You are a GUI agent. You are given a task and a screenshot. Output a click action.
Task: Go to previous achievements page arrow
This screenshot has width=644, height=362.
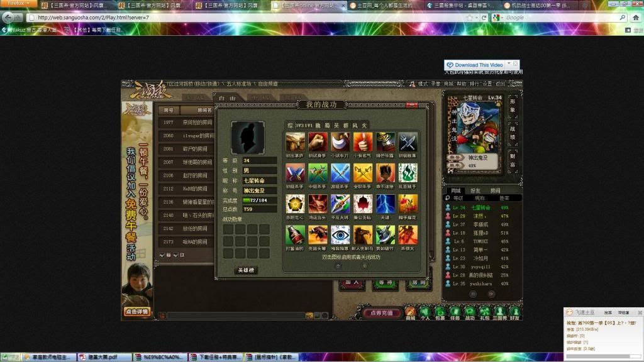pos(338,266)
